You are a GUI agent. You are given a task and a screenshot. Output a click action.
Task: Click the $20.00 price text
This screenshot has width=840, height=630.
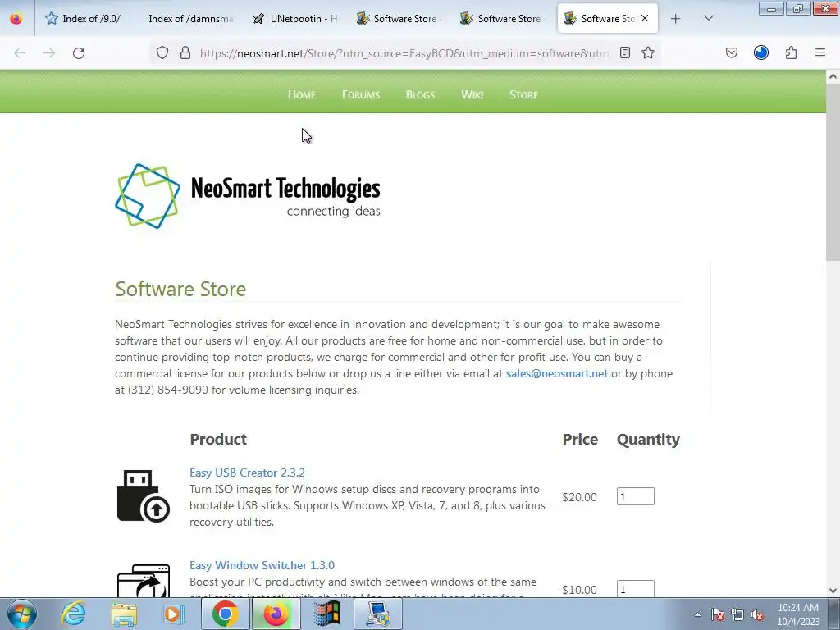coord(579,497)
